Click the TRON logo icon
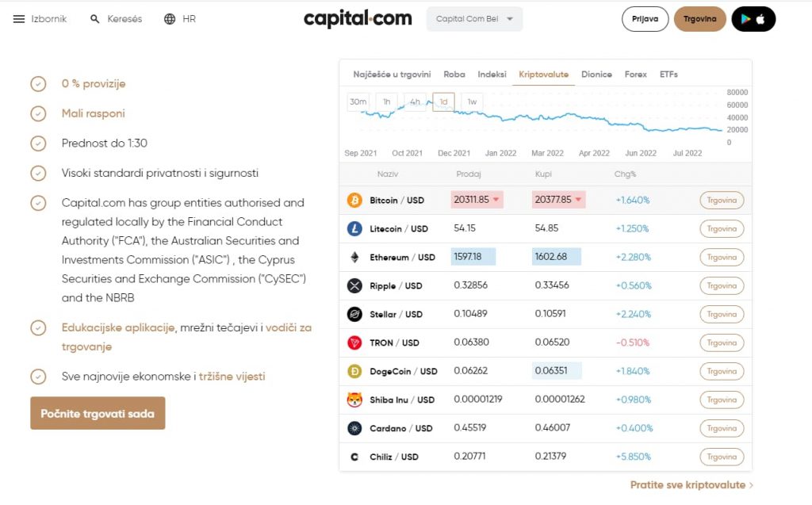 click(354, 343)
